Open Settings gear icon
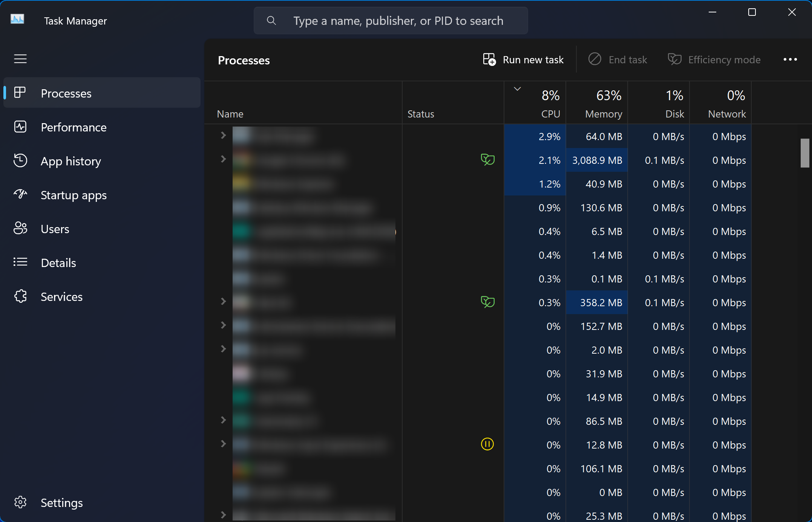 tap(20, 502)
